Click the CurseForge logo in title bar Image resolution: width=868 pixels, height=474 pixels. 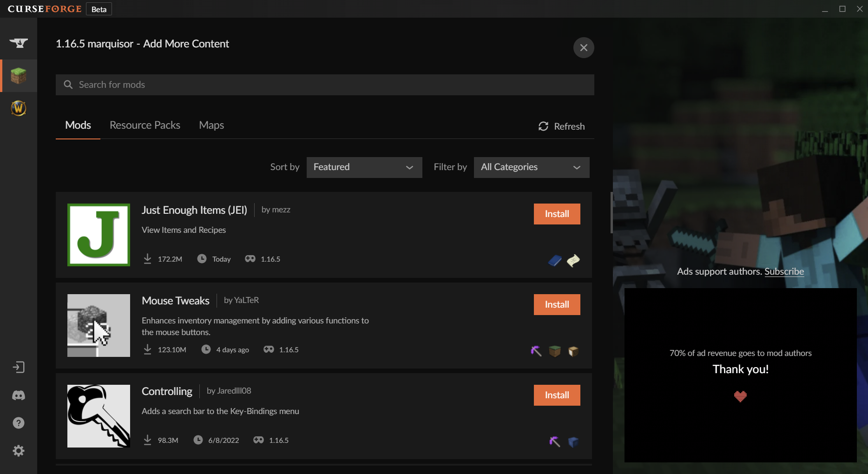point(45,9)
